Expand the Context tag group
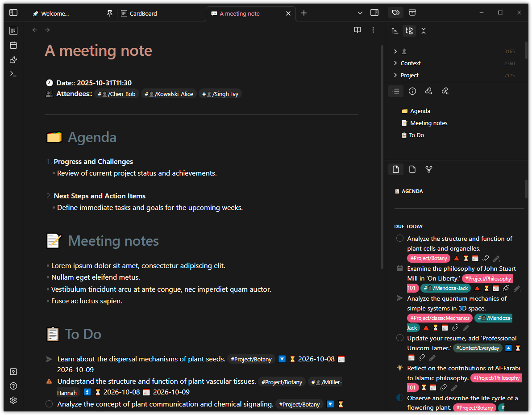 (x=395, y=63)
